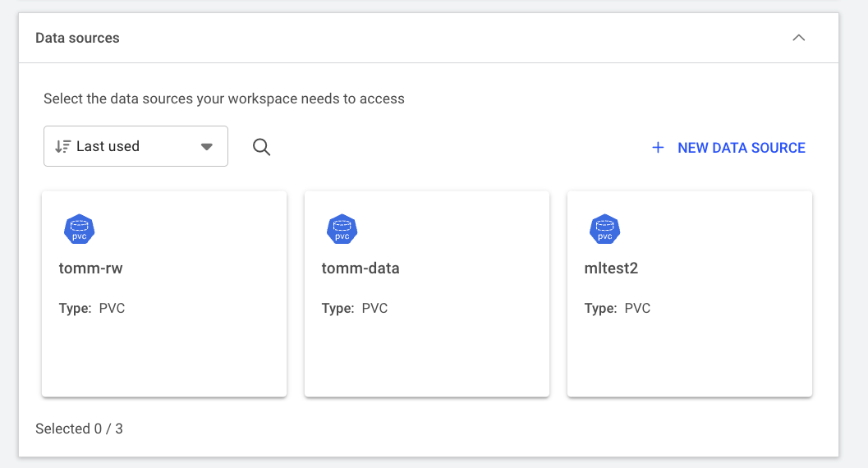Select the tomm-rw data source card
Viewport: 868px width, 468px height.
(x=164, y=345)
